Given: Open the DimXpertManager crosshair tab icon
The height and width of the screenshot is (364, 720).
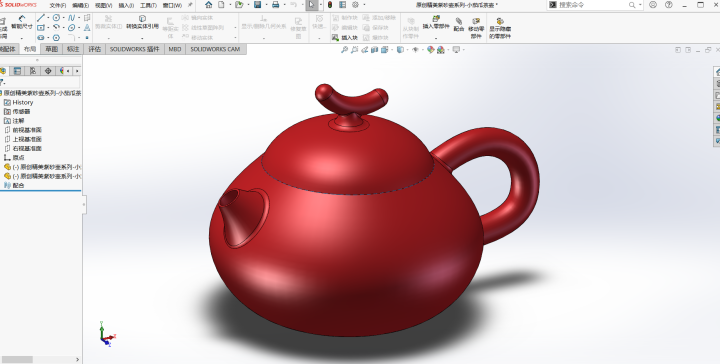Looking at the screenshot, I should point(48,71).
